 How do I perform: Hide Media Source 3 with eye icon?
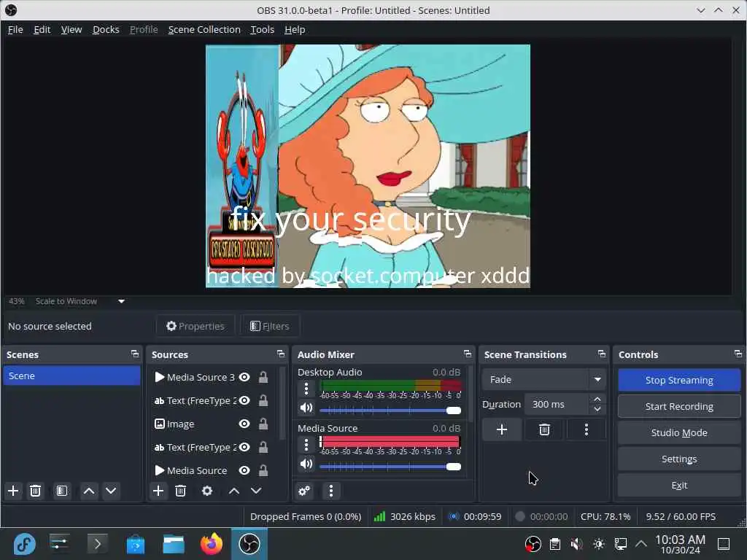click(244, 377)
